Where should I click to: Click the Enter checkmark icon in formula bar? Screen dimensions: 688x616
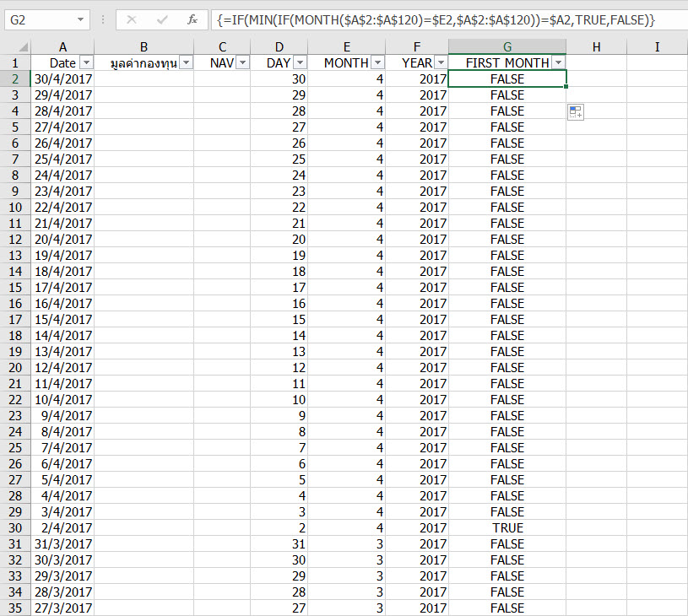click(162, 19)
